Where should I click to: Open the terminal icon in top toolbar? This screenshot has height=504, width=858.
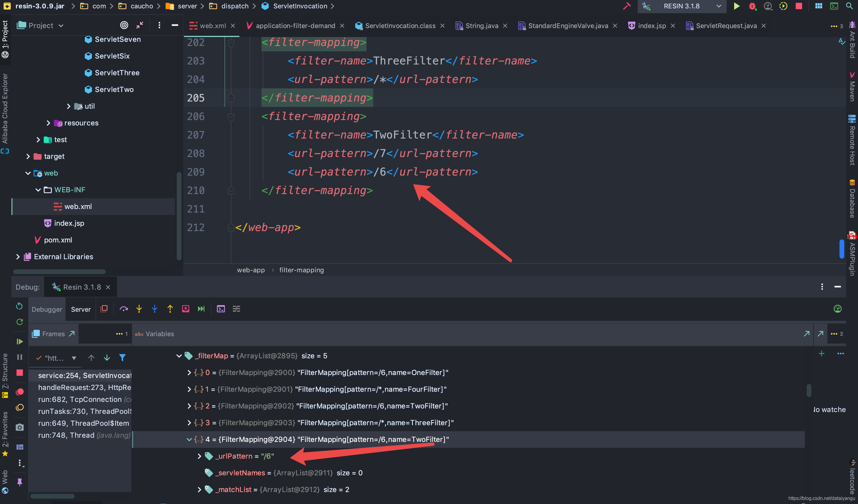coord(834,6)
